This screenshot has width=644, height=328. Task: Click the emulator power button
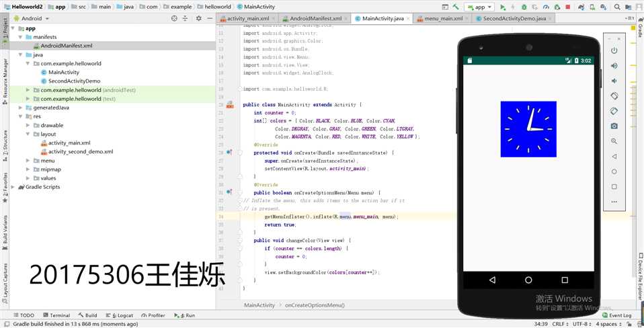point(614,50)
